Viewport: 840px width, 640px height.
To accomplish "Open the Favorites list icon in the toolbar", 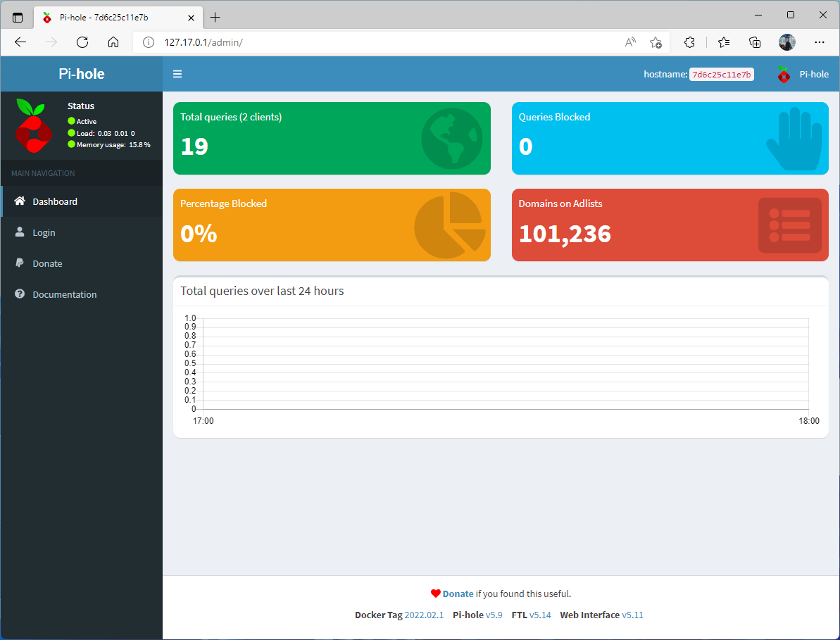I will point(724,42).
